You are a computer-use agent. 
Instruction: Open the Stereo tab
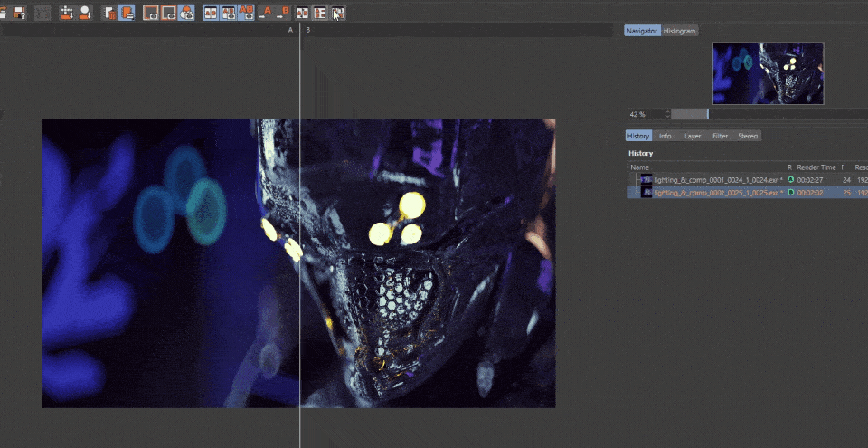coord(748,136)
